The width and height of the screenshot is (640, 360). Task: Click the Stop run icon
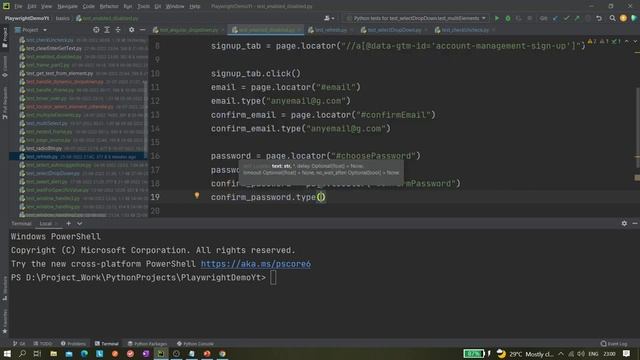click(529, 18)
